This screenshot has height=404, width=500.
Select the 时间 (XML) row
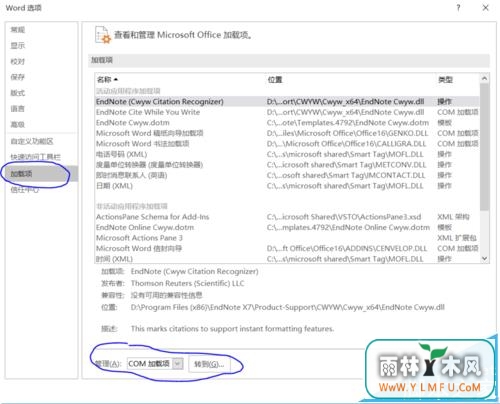[287, 259]
